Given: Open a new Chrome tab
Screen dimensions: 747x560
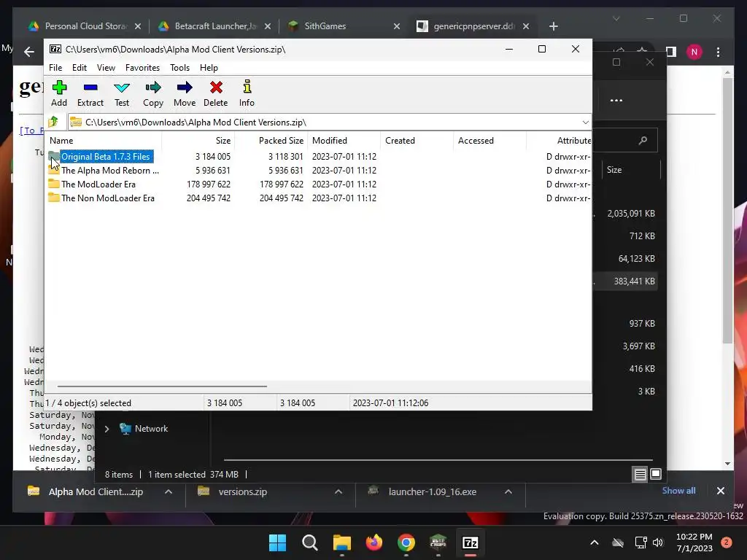Looking at the screenshot, I should pos(553,26).
